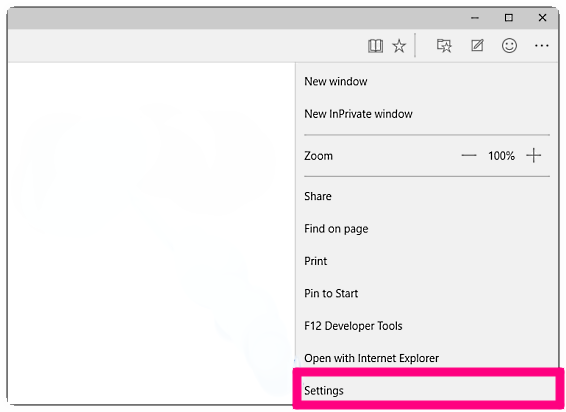Viewport: 566px width, 412px height.
Task: Choose Open with Internet Explorer
Action: click(x=371, y=358)
